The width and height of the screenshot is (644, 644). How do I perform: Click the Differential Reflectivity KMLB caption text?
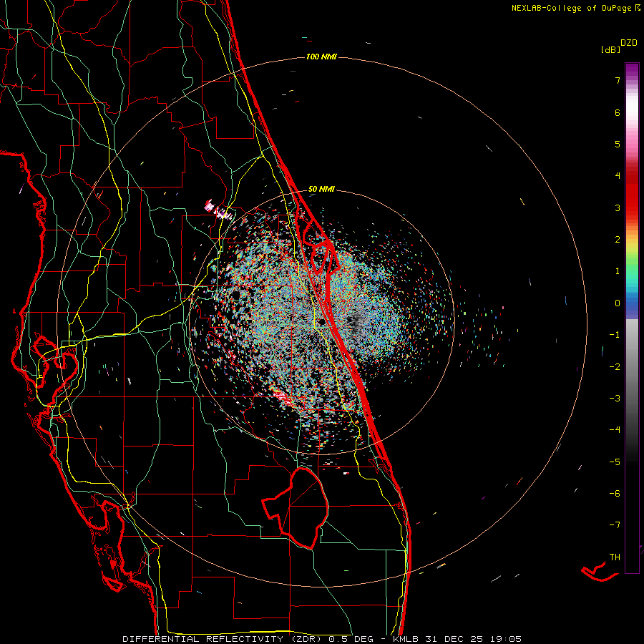(x=322, y=639)
